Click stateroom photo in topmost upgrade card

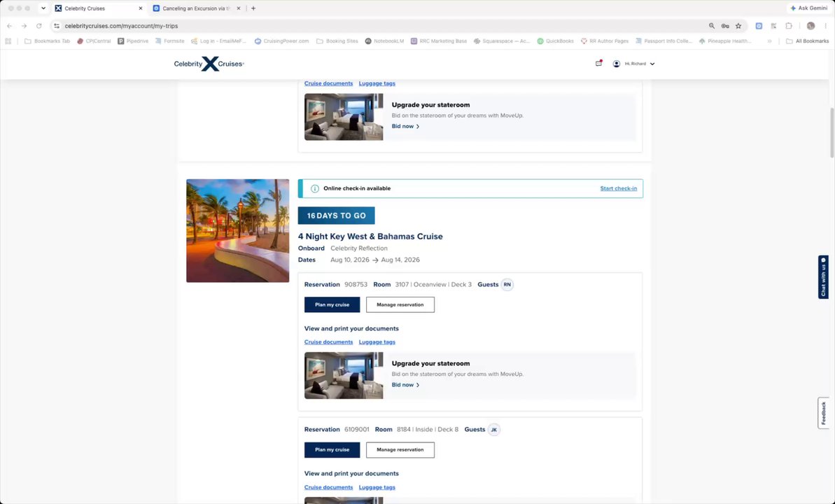point(344,117)
